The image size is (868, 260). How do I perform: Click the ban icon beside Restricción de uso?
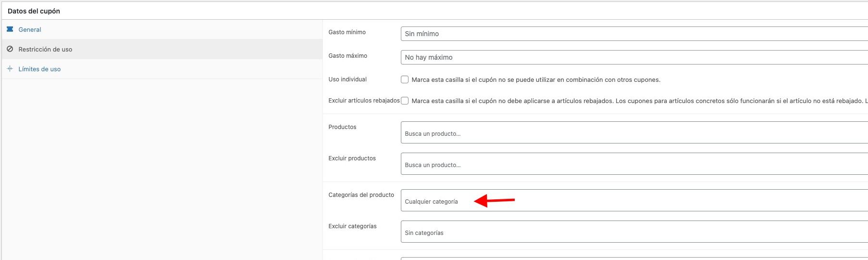pos(10,49)
